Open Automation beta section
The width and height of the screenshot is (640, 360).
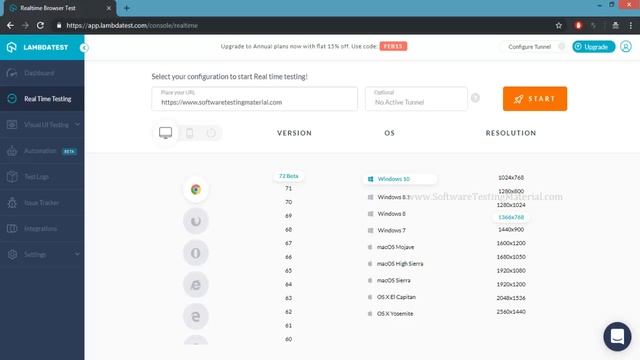(x=42, y=151)
